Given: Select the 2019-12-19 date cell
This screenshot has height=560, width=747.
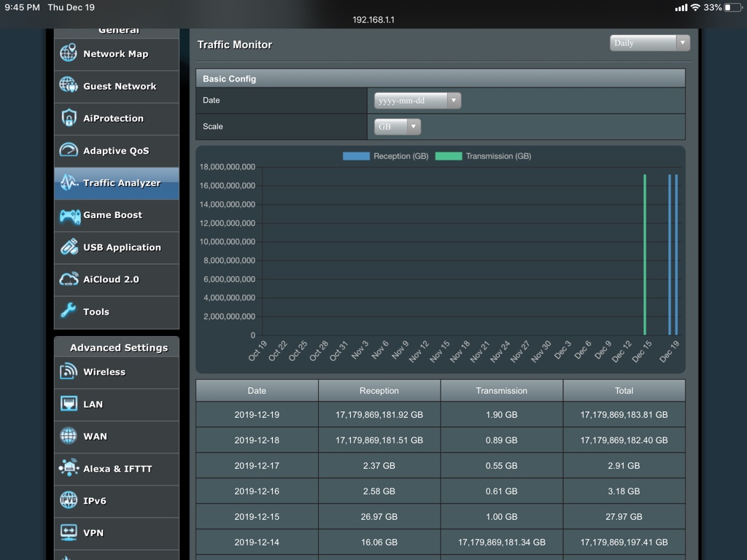Looking at the screenshot, I should coord(257,415).
